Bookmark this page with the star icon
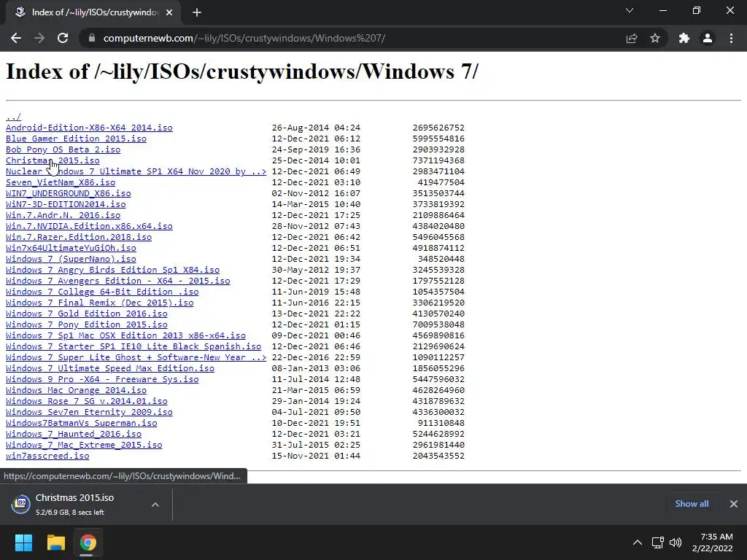The width and height of the screenshot is (747, 560). coord(655,38)
